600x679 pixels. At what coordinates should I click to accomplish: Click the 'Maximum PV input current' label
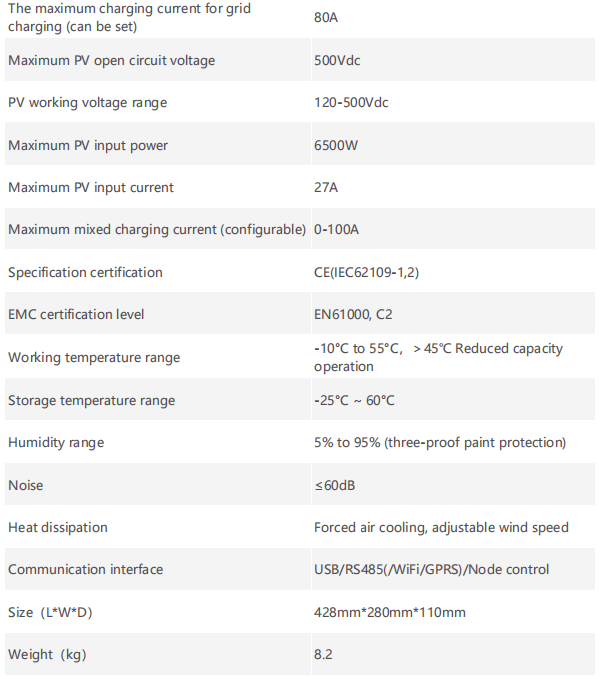tap(91, 188)
